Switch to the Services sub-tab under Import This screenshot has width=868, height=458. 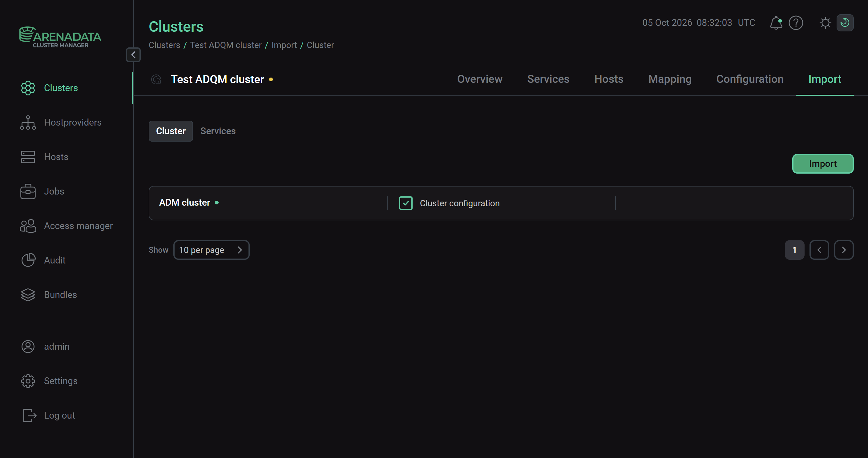[x=218, y=131]
